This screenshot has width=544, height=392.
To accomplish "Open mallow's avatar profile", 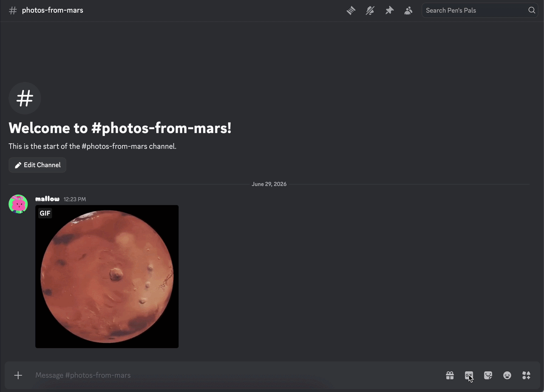I will (x=18, y=204).
